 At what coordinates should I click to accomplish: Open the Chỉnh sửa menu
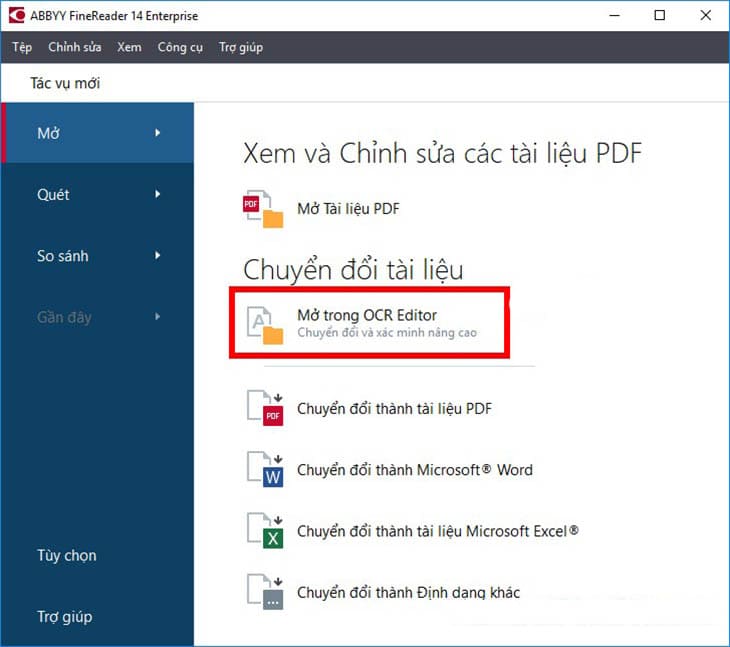[x=74, y=47]
